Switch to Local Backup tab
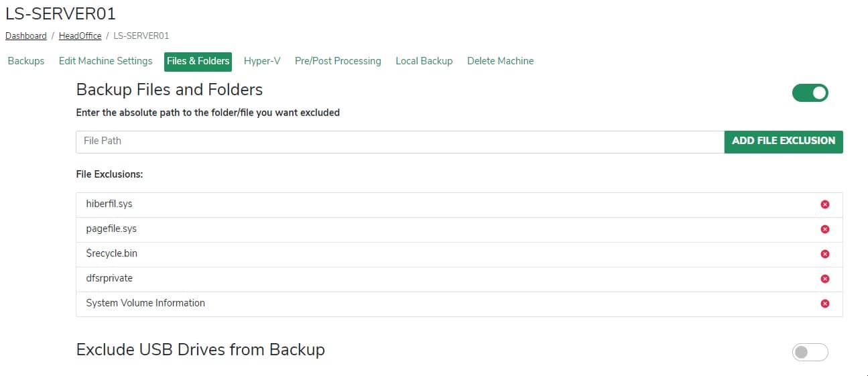 click(424, 61)
